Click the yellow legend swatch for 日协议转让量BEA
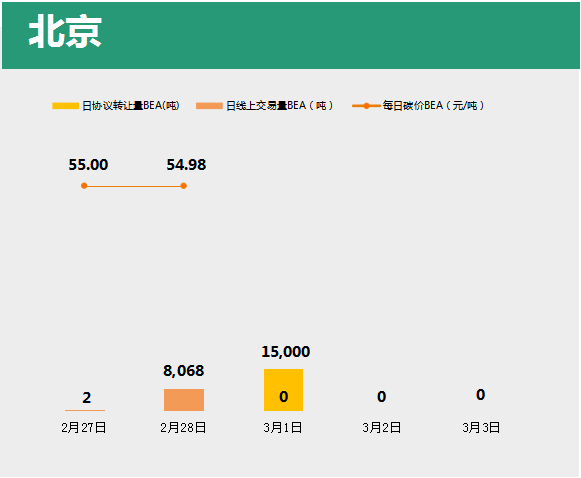The image size is (581, 478). 66,106
